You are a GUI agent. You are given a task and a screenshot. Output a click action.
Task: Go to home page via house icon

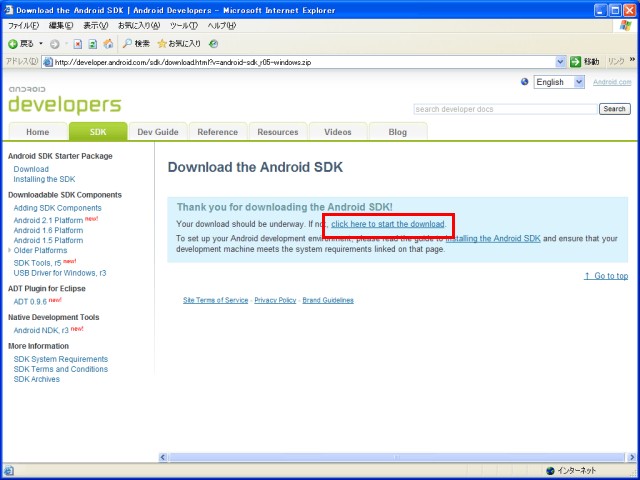click(108, 44)
